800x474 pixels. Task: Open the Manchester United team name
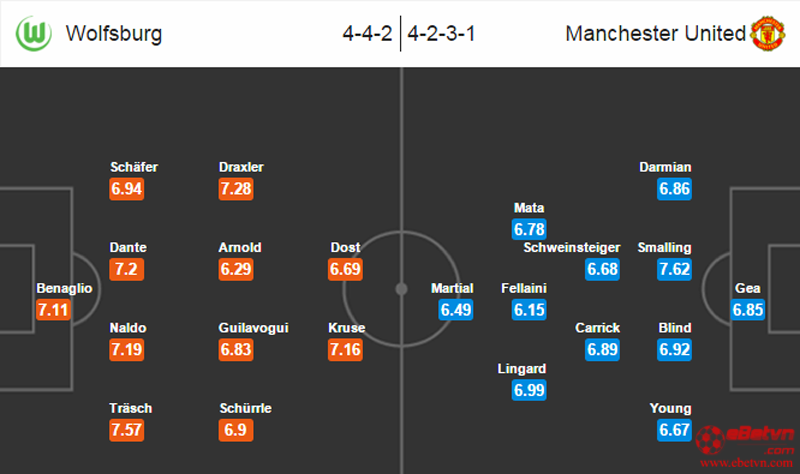656,34
